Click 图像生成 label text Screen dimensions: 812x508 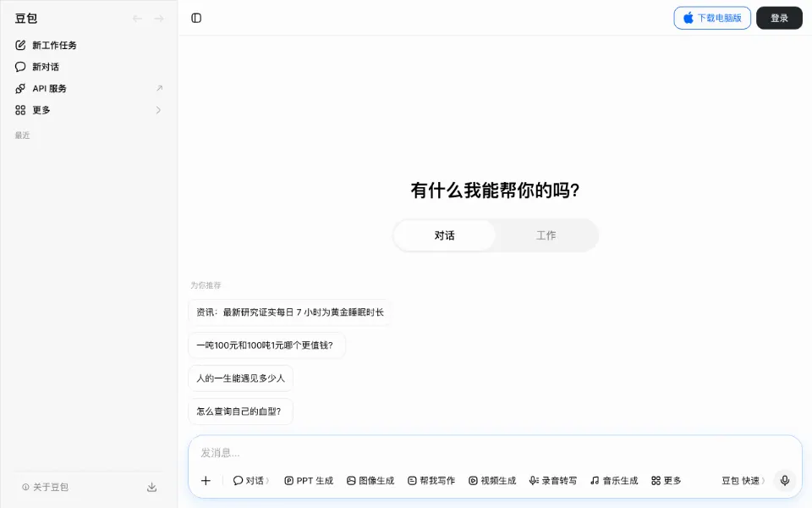tap(376, 481)
